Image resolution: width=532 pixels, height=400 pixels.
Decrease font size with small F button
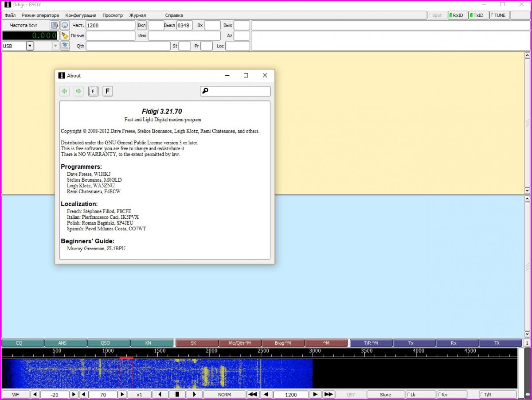(93, 91)
